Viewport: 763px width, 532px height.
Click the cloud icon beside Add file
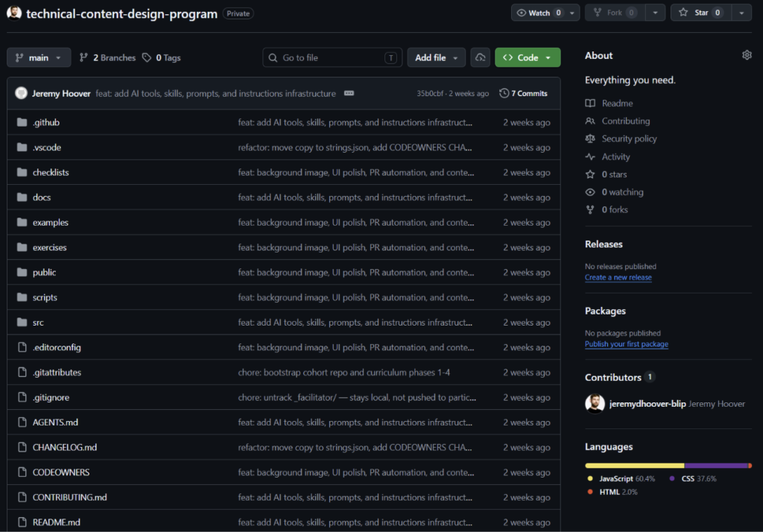pyautogui.click(x=480, y=57)
